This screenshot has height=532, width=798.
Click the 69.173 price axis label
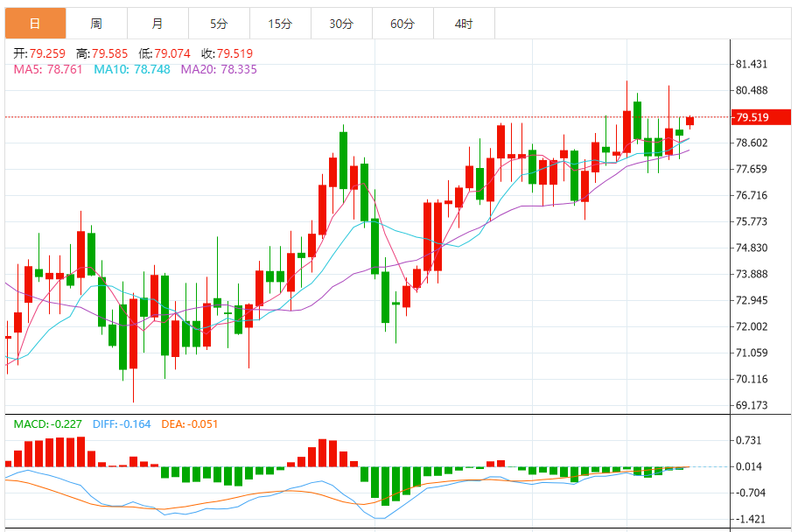752,405
